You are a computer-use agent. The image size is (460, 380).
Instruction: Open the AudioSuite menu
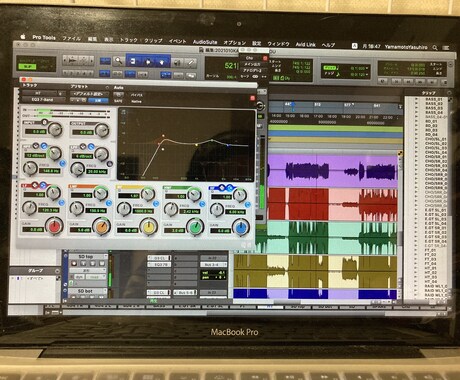205,42
